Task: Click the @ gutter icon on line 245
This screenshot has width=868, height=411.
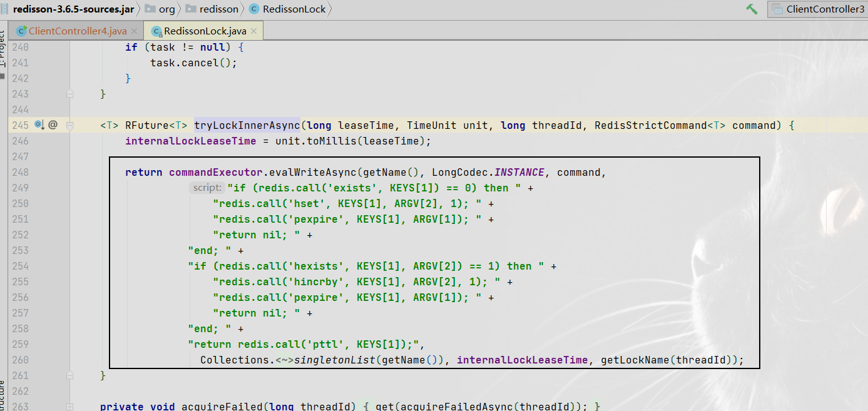Action: [x=53, y=125]
